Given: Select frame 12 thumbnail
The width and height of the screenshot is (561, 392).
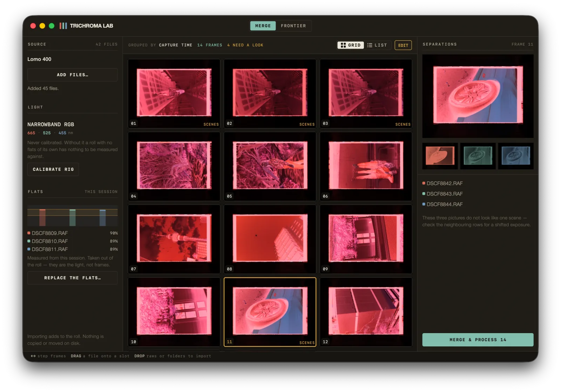Looking at the screenshot, I should tap(366, 312).
